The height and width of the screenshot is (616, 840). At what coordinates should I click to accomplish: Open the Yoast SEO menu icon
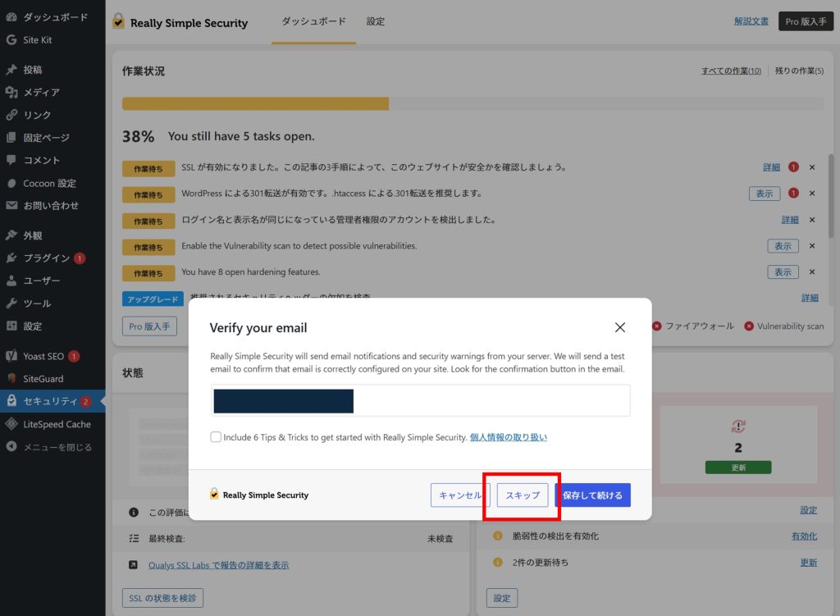coord(11,356)
